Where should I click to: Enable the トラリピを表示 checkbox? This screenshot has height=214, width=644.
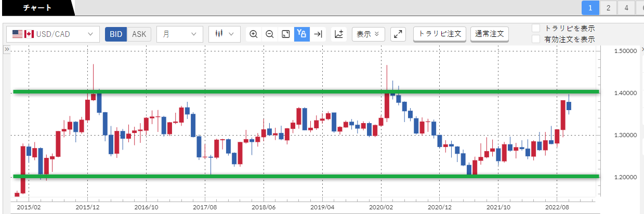coord(536,28)
